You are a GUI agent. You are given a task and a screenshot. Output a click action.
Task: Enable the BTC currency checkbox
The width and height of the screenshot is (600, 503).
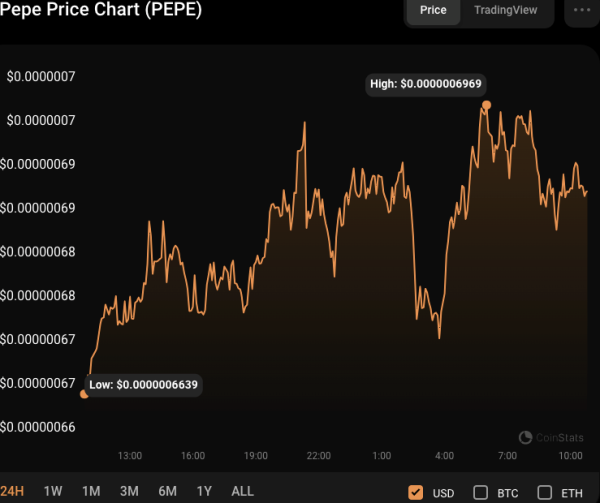point(480,492)
